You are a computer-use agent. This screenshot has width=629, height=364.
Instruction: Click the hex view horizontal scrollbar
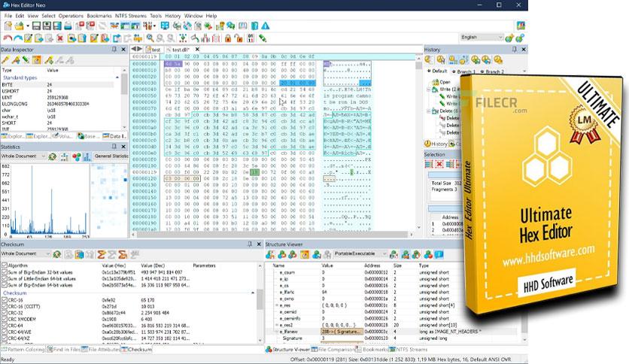(273, 234)
